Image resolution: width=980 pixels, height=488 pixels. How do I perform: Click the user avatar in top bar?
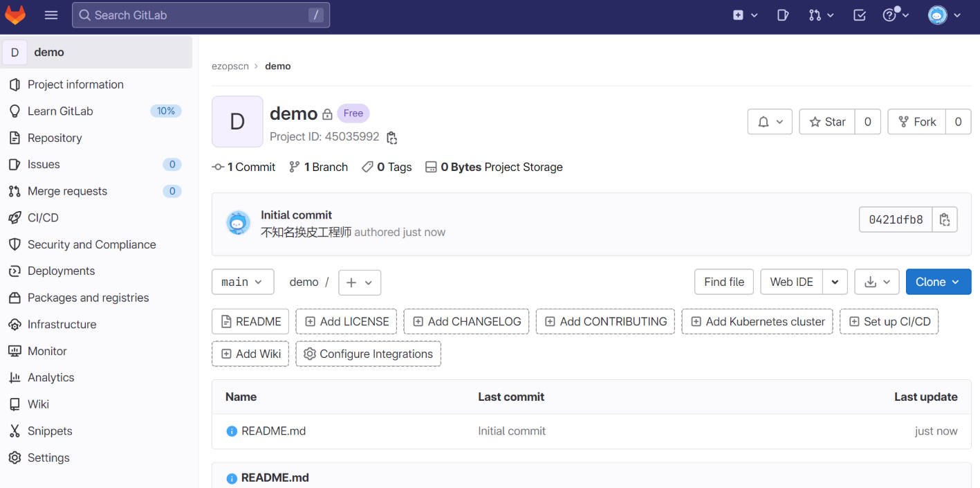(x=937, y=15)
